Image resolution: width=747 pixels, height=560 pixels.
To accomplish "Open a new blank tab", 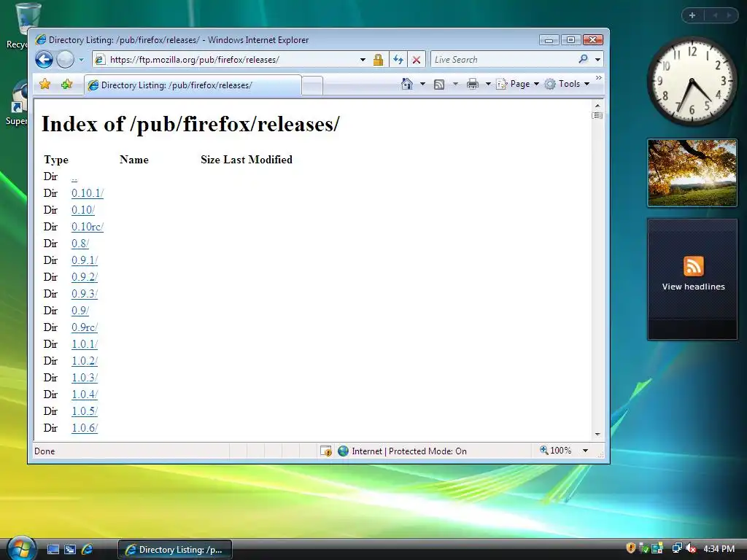I will click(312, 86).
